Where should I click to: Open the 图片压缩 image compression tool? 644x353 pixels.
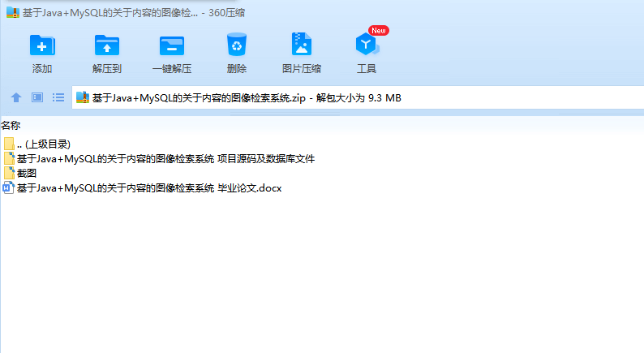pyautogui.click(x=302, y=44)
